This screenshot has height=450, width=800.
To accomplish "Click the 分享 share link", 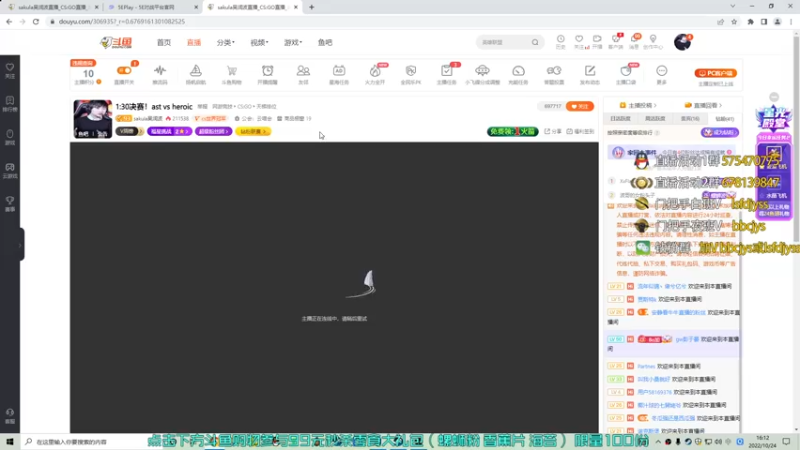I will tap(553, 132).
